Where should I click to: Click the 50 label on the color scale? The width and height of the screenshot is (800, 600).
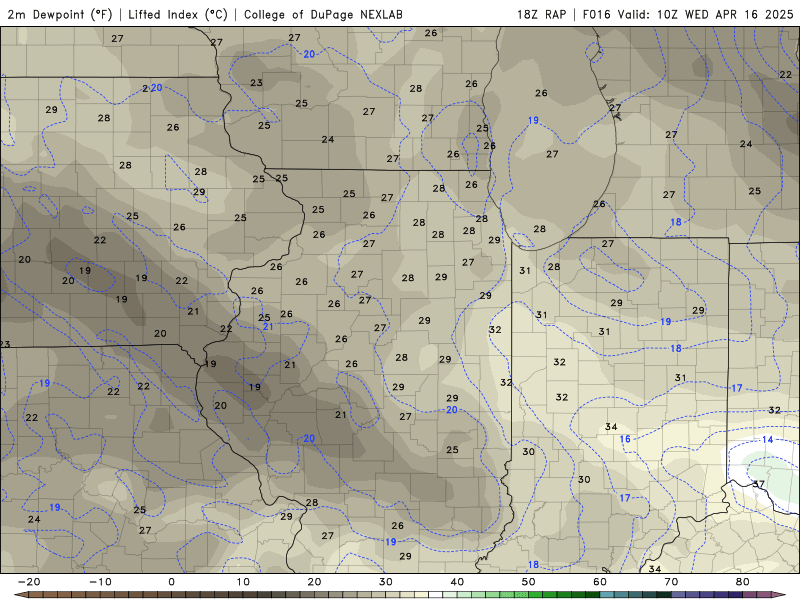coord(529,582)
